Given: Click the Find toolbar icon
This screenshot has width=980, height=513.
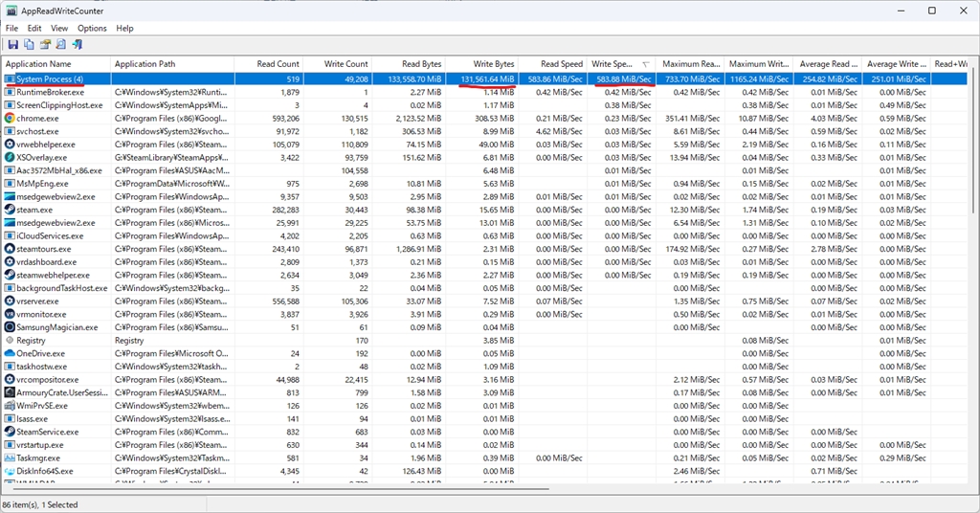Looking at the screenshot, I should coord(60,45).
